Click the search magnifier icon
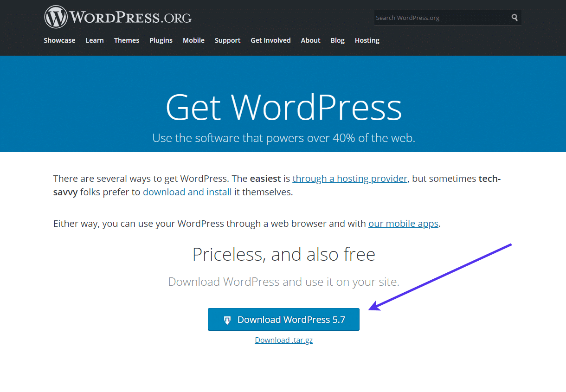This screenshot has width=566, height=392. click(x=515, y=17)
